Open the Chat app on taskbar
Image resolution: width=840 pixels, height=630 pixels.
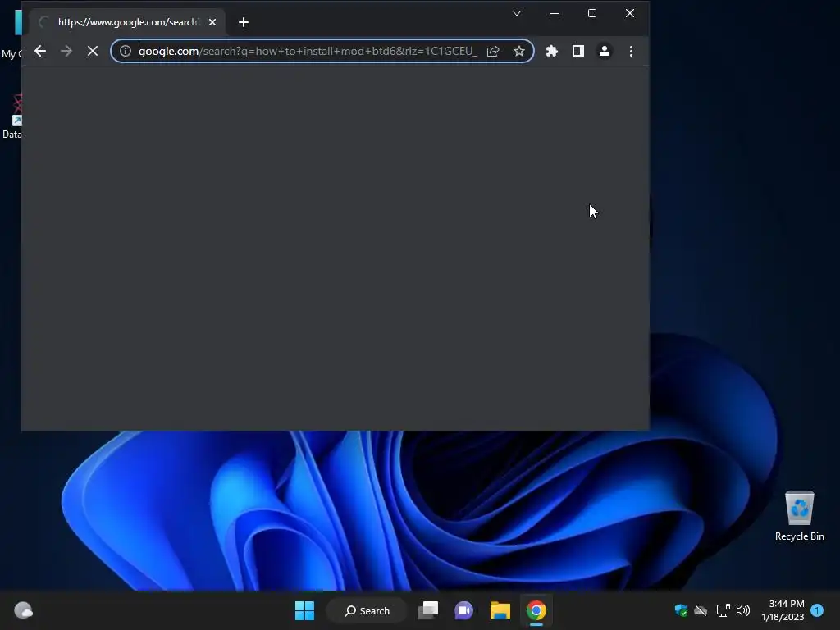click(x=464, y=610)
